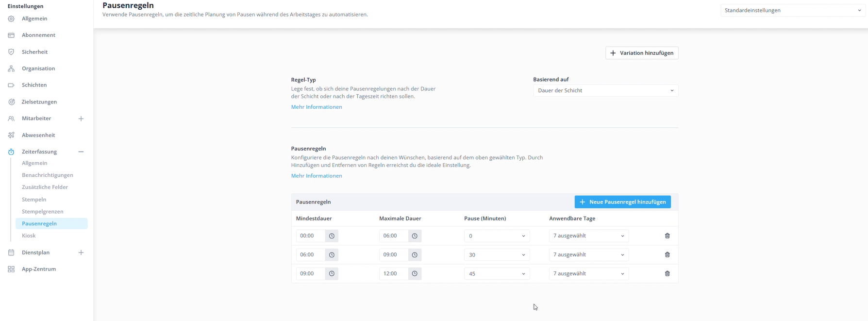Screen dimensions: 868x321
Task: Open Benachrichtigungen settings
Action: 48,175
